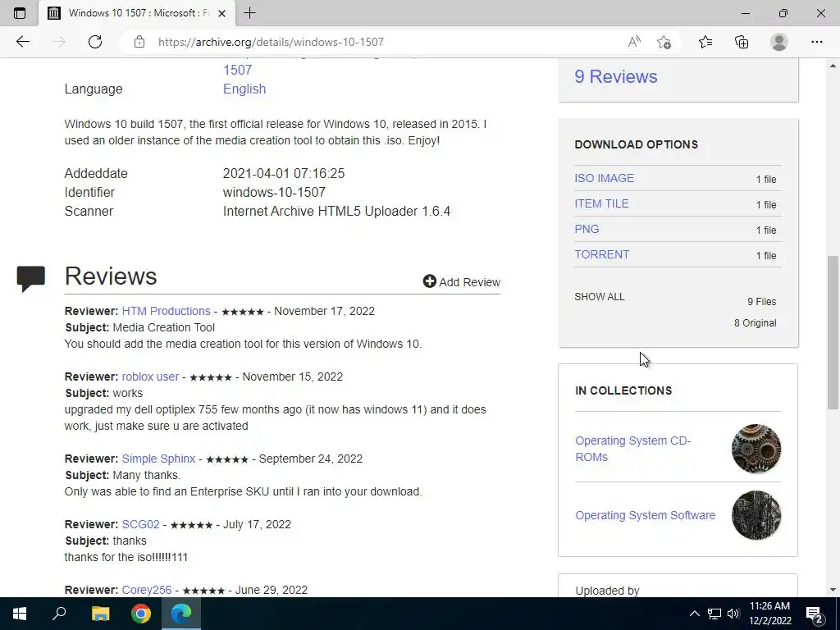Launch Google Chrome from taskbar
The width and height of the screenshot is (840, 630).
tap(141, 614)
